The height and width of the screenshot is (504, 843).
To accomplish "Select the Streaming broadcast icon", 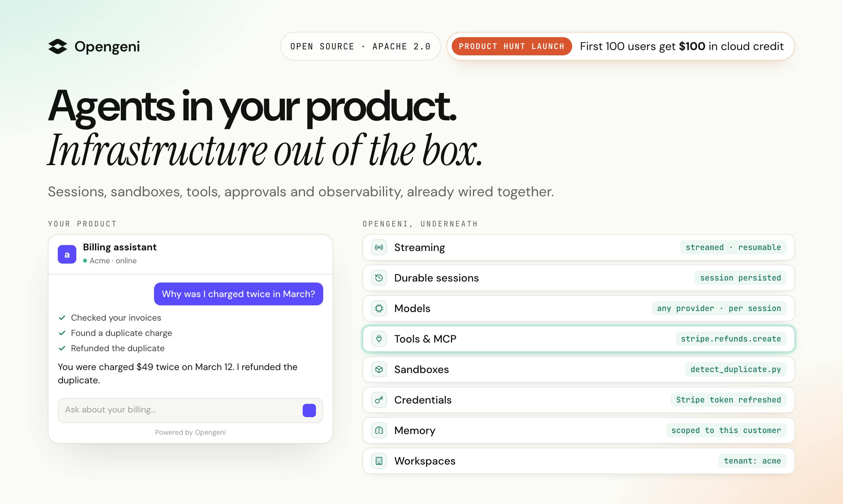I will pyautogui.click(x=379, y=248).
